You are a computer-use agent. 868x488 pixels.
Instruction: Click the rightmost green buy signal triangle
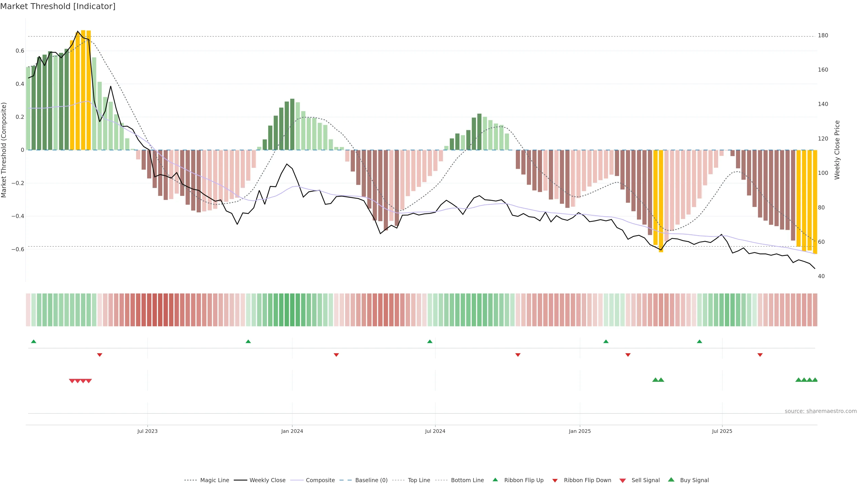[x=815, y=380]
